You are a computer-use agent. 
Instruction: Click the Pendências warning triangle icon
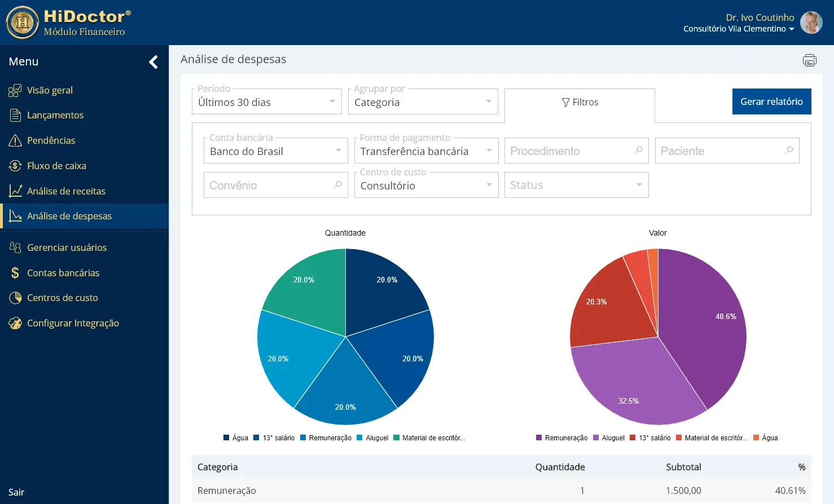pyautogui.click(x=15, y=140)
